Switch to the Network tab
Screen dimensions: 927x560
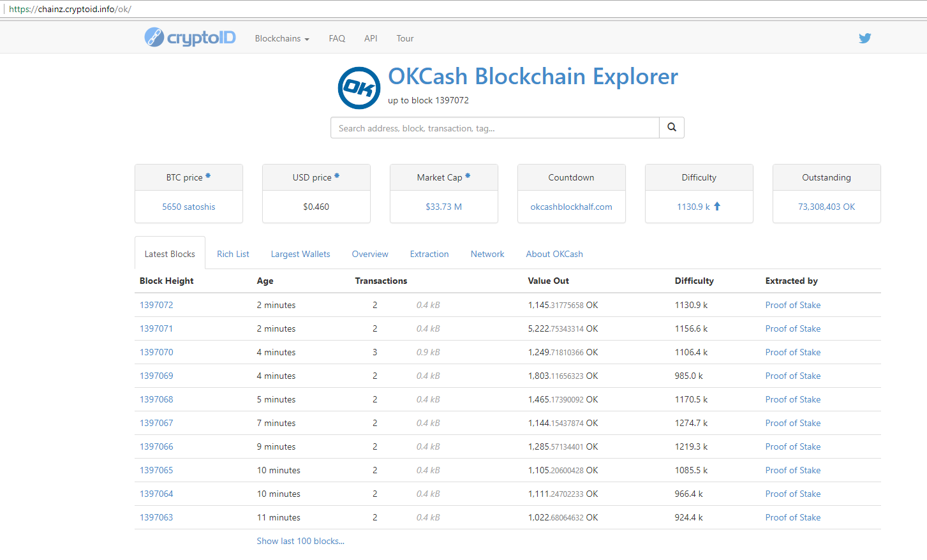tap(487, 254)
